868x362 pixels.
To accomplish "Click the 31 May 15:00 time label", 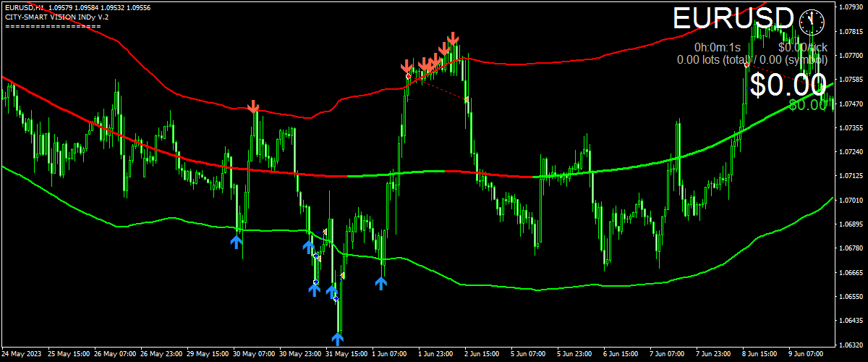I will pos(347,355).
